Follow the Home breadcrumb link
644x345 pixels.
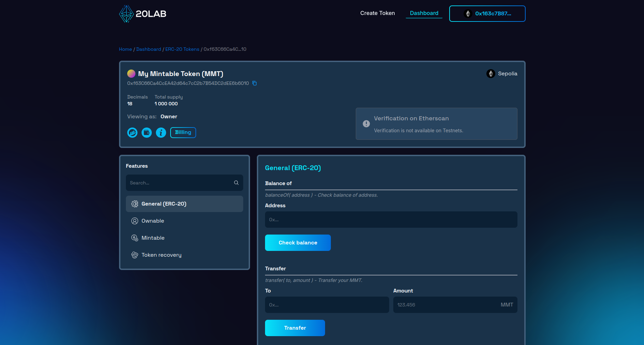125,49
